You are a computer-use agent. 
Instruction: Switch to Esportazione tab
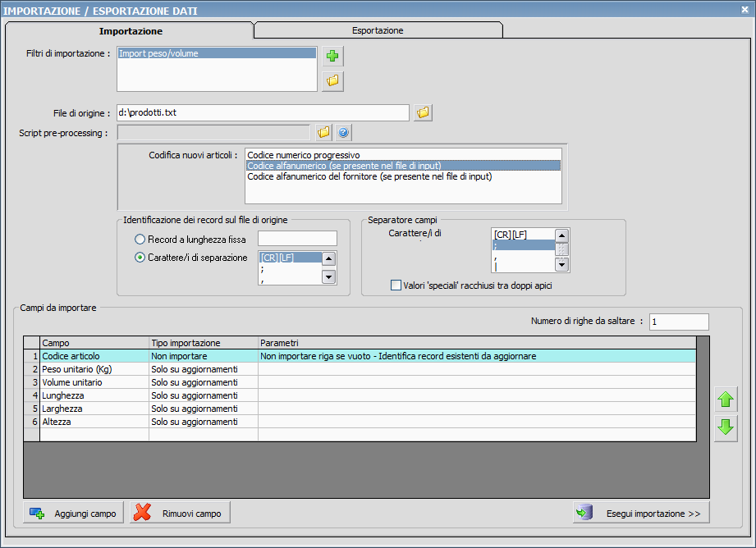tap(378, 30)
